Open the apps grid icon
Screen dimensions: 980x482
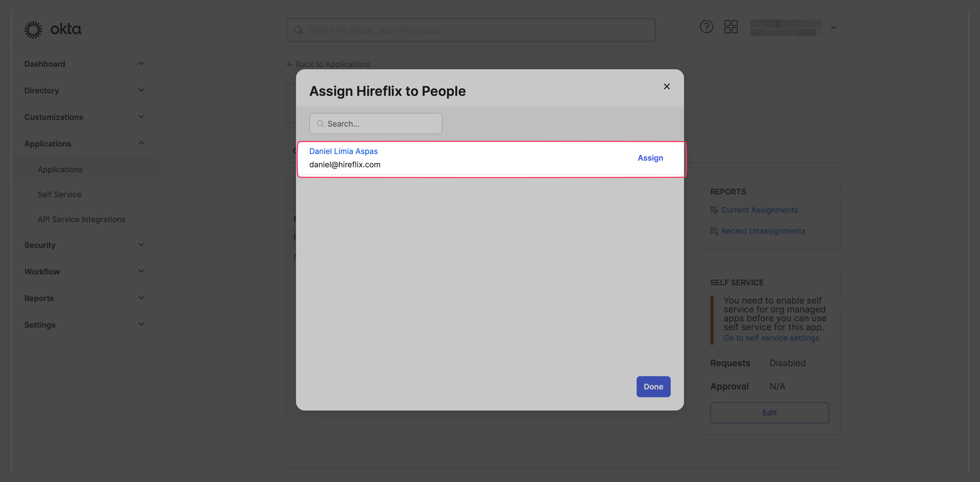731,27
